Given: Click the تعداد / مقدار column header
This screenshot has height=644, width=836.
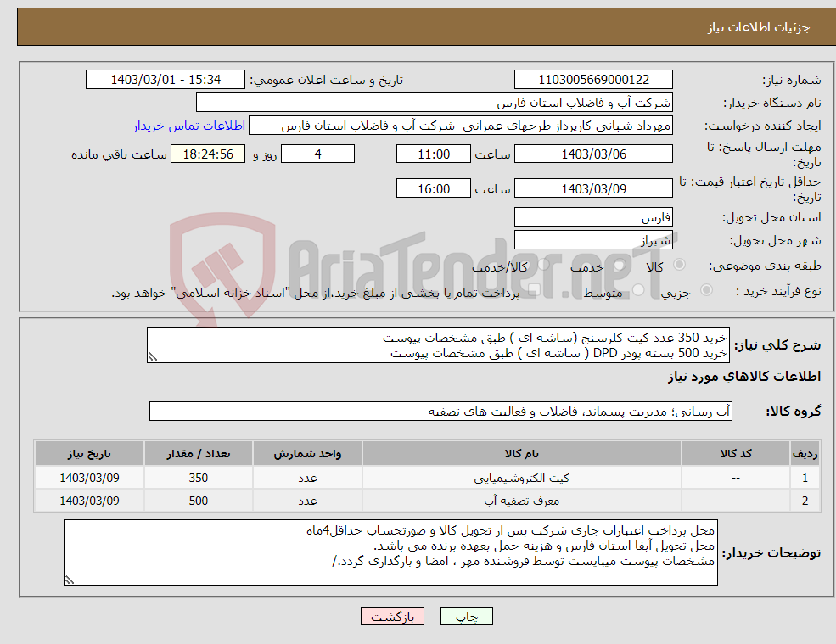Looking at the screenshot, I should [x=199, y=454].
